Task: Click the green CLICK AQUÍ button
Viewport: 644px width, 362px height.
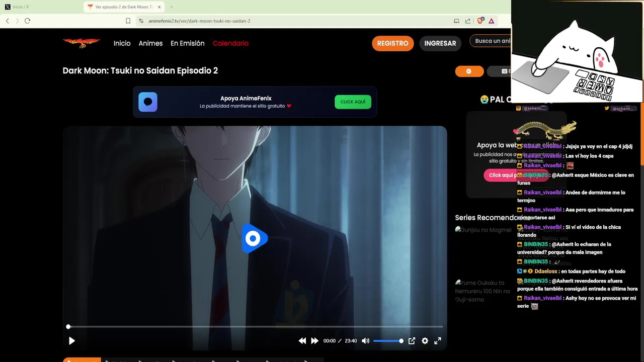Action: (x=353, y=102)
